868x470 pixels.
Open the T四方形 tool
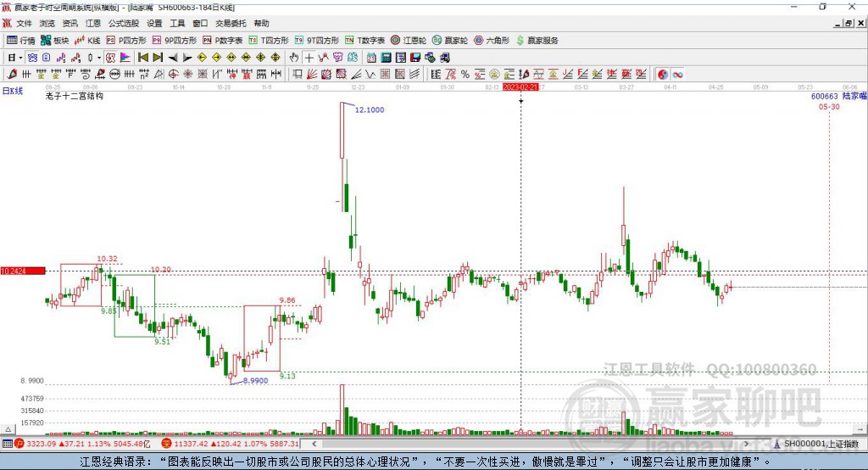coord(269,41)
